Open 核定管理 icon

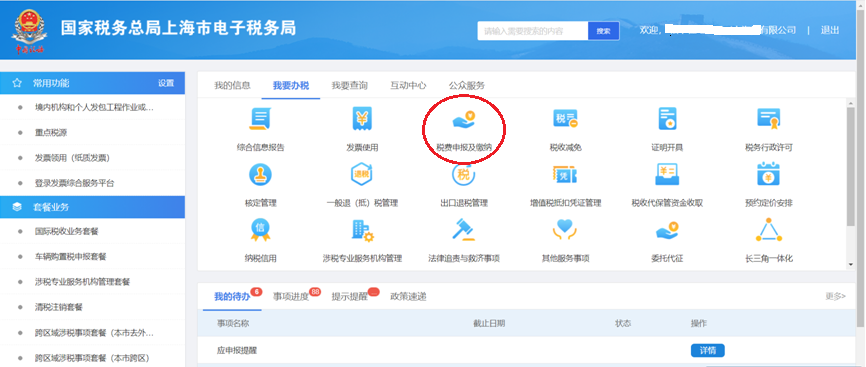[x=260, y=175]
